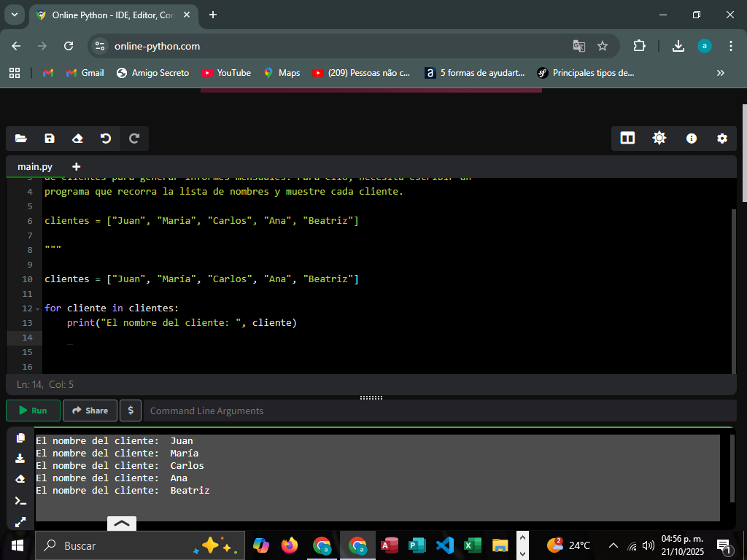
Task: Add a new file tab with plus
Action: click(77, 166)
